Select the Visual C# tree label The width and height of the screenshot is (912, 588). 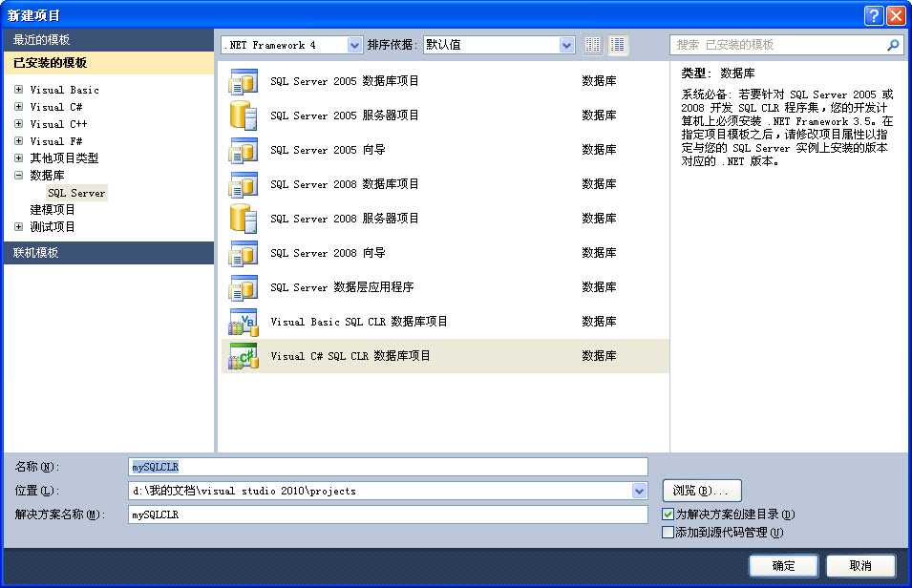click(55, 107)
